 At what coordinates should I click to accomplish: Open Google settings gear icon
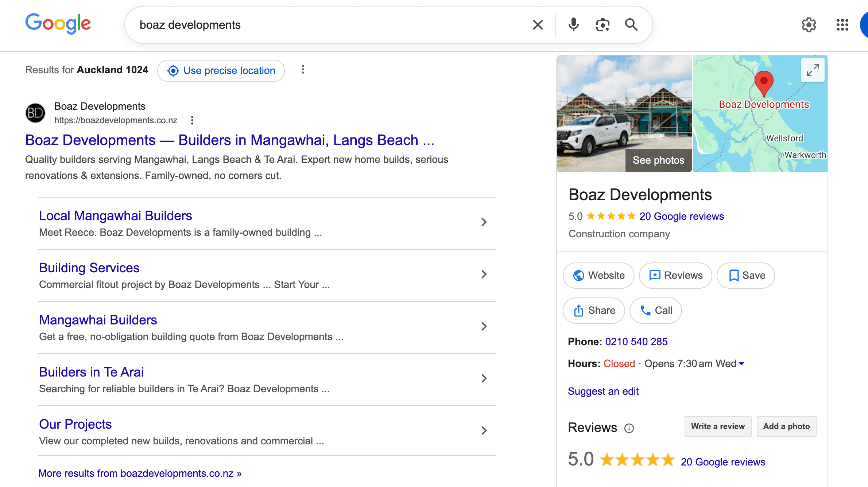tap(809, 25)
